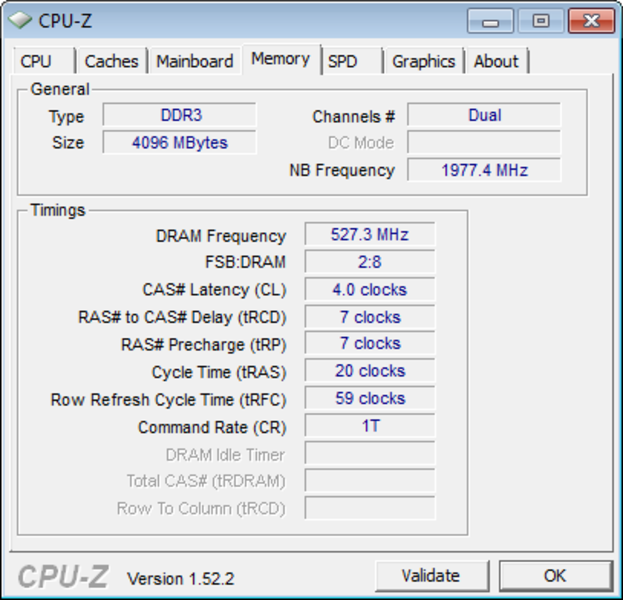Click the Cycle Time (tRAS) label

coord(219,372)
